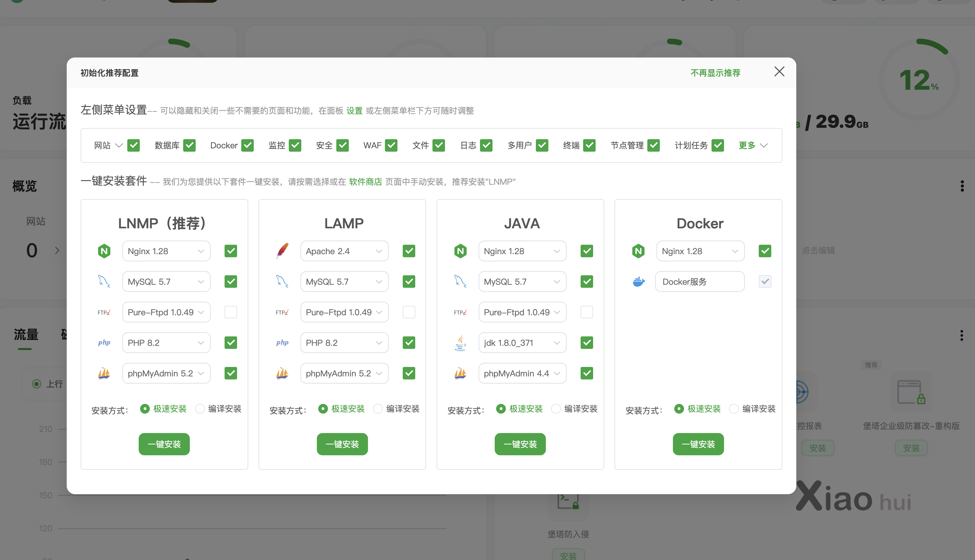Click the phpMyAdmin sailboat icon in LNMP
Screen dimensions: 975x560
(104, 373)
